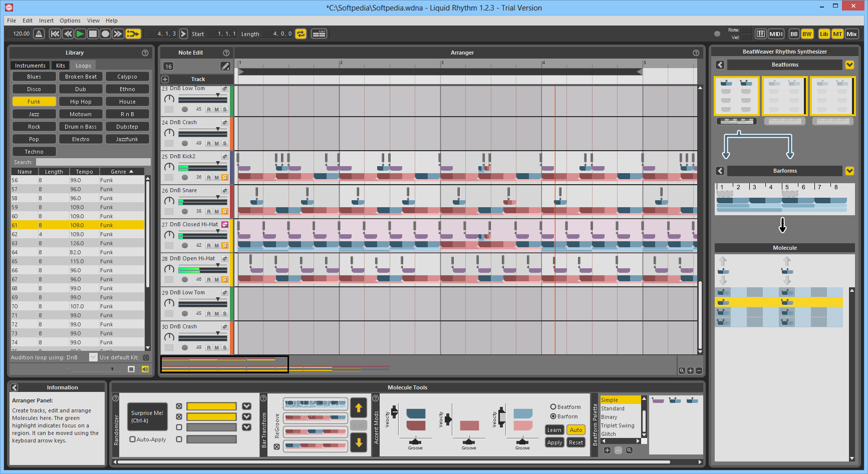
Task: Enable the Auto-Apply checkbox
Action: (x=133, y=439)
